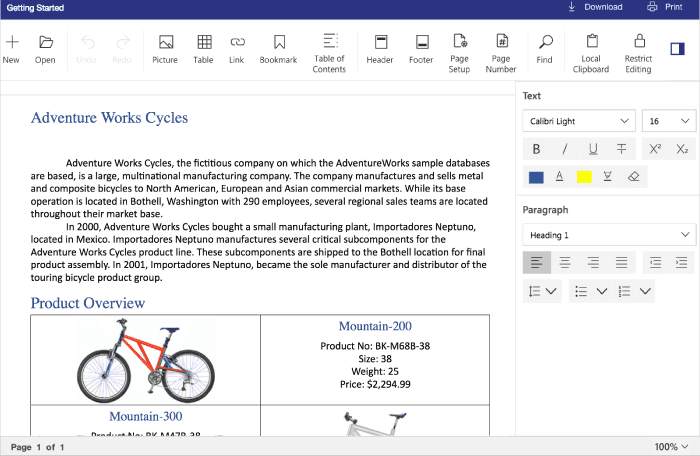
Task: Edit the Header
Action: pyautogui.click(x=380, y=50)
